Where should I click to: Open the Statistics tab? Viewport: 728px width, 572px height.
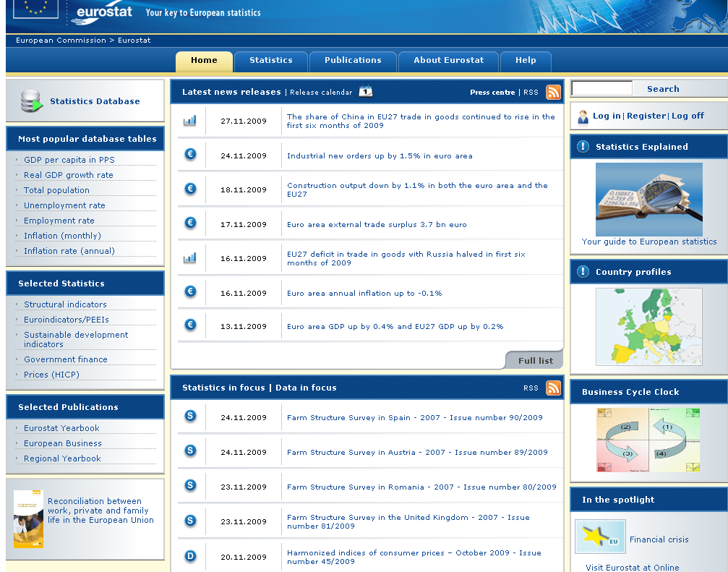coord(271,61)
